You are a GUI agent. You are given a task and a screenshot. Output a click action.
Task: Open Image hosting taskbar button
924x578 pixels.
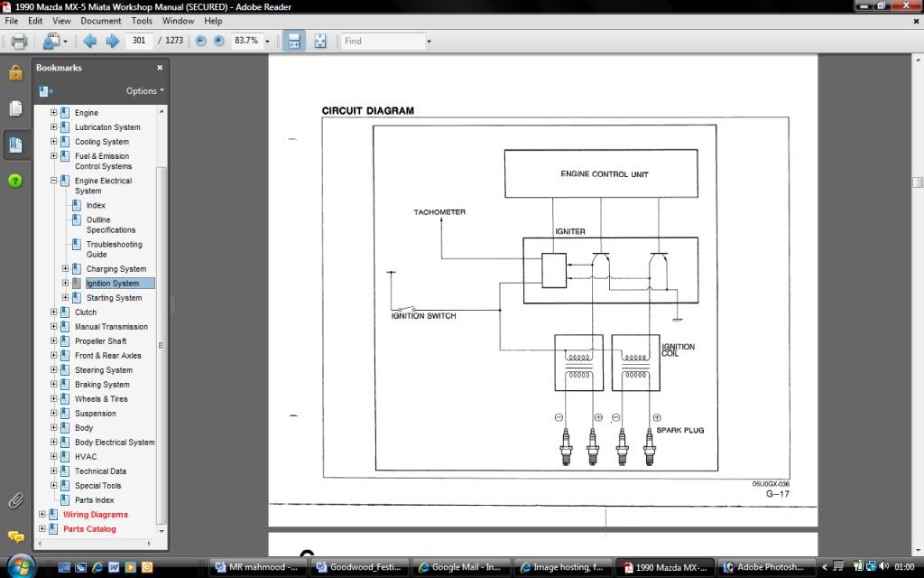coord(563,567)
